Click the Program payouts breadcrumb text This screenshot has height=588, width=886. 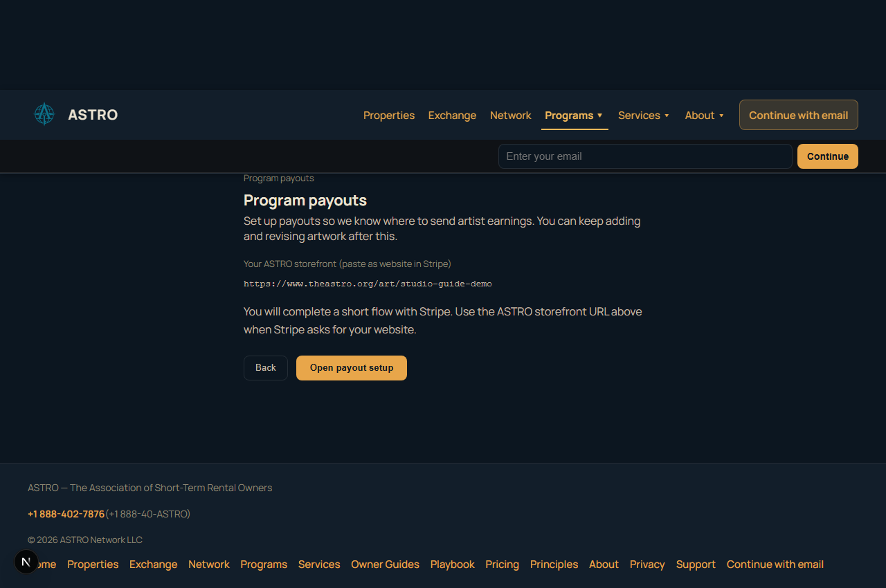(279, 178)
